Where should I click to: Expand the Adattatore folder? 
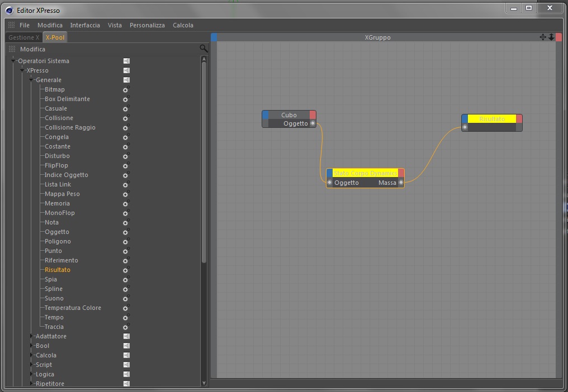(x=31, y=336)
